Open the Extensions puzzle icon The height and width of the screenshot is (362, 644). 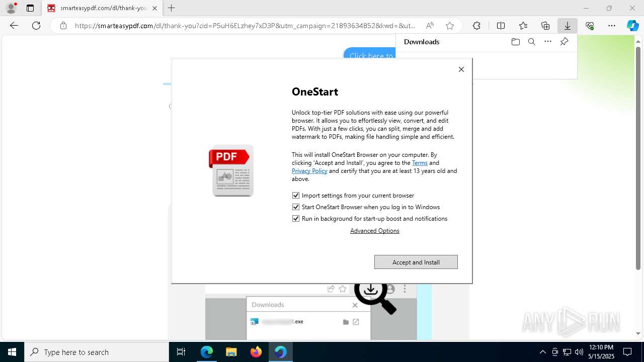pos(476,26)
